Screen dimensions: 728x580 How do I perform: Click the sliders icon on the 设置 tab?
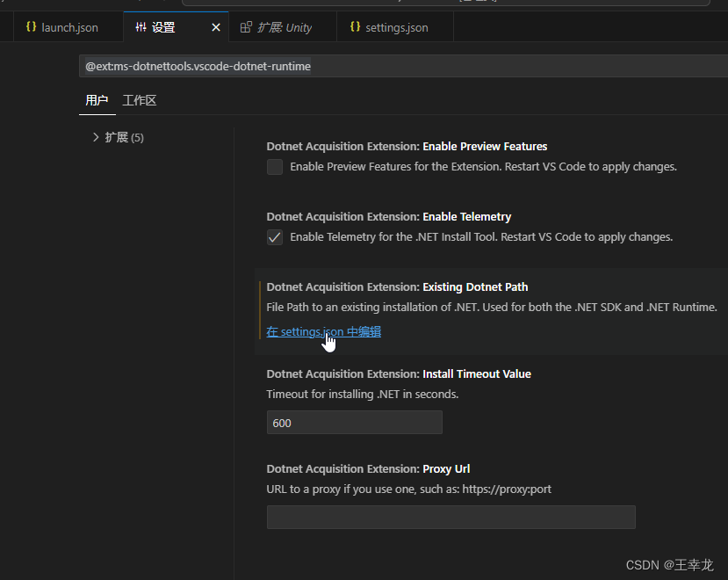141,26
